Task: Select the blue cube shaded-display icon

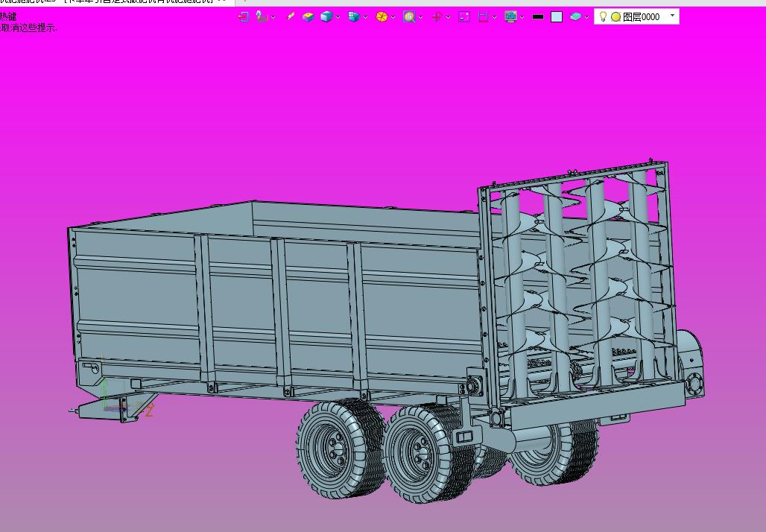Action: point(326,16)
